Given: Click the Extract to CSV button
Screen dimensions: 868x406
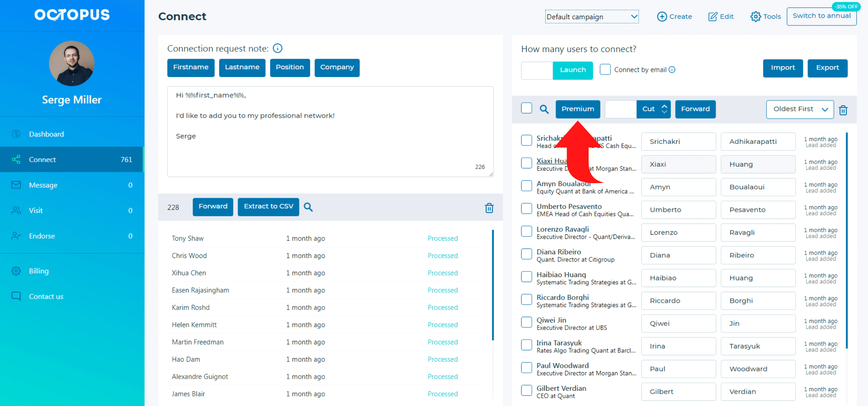Looking at the screenshot, I should (x=268, y=207).
